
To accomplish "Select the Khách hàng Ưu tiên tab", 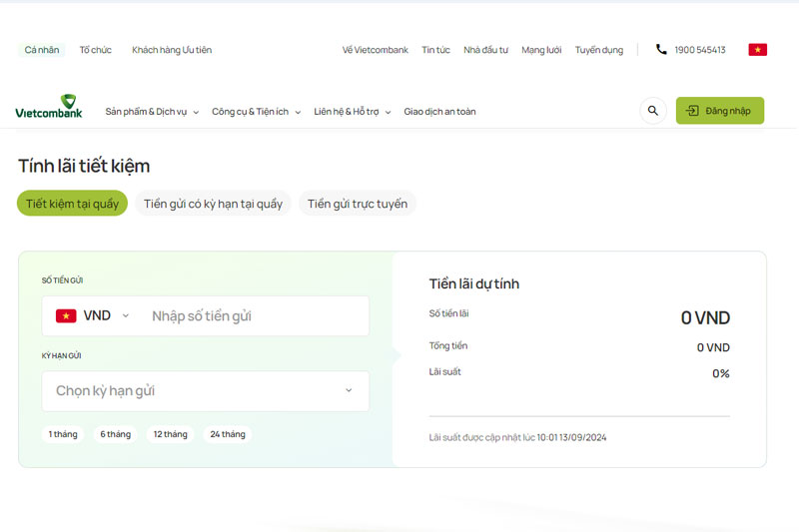I will click(x=172, y=50).
